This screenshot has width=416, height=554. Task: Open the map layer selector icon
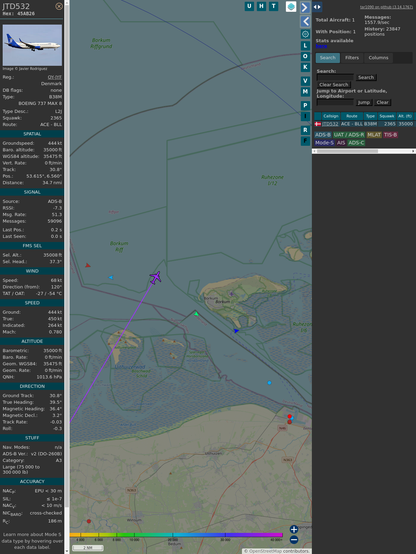coord(291,6)
